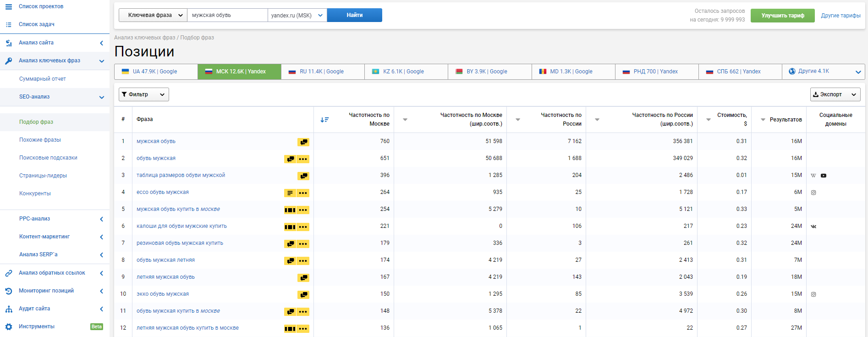
Task: Switch to the UA 47.9K Google tab
Action: [156, 72]
